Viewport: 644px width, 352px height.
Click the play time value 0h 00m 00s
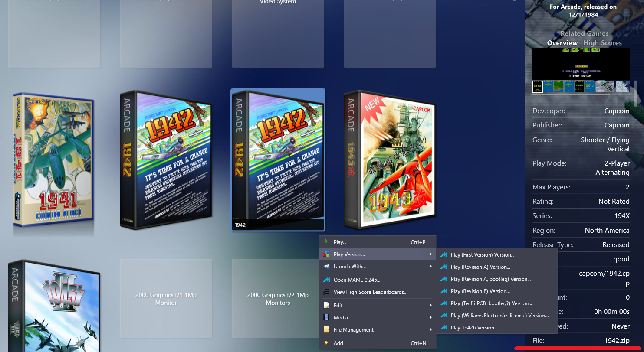(612, 312)
